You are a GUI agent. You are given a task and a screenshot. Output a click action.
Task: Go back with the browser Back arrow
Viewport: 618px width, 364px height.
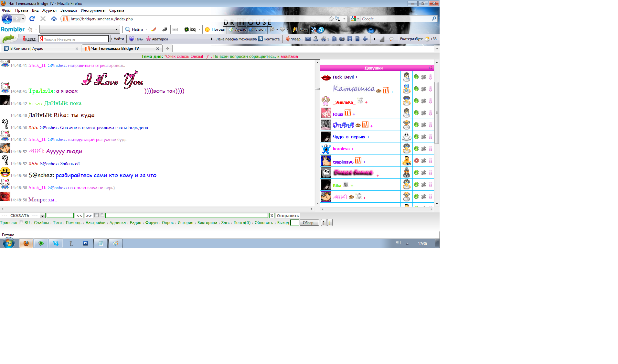click(7, 19)
